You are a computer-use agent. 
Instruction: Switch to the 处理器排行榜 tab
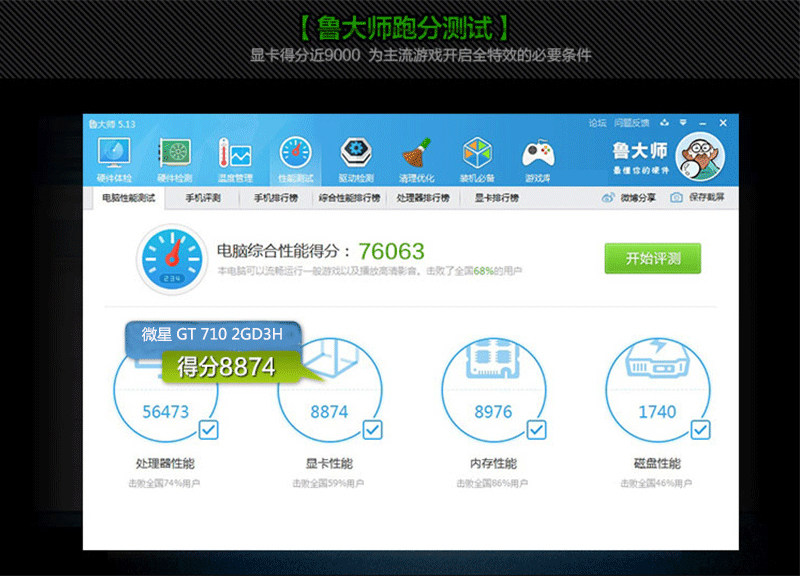423,198
